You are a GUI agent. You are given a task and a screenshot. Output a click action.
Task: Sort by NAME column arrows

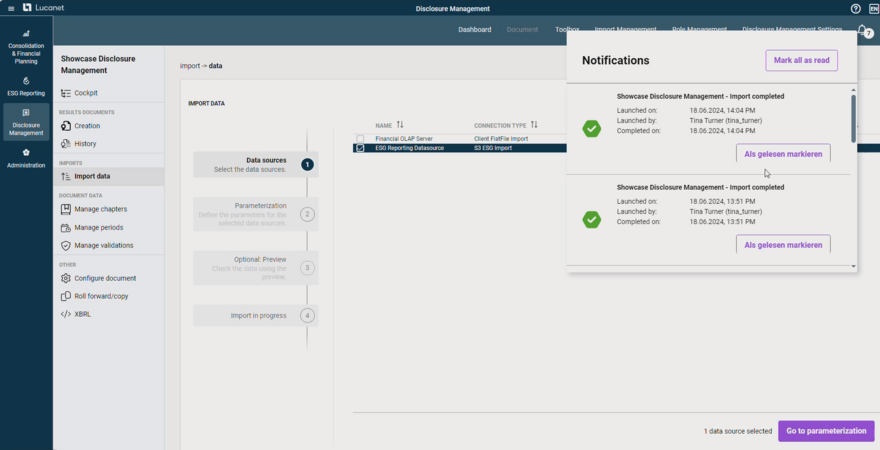tap(400, 125)
